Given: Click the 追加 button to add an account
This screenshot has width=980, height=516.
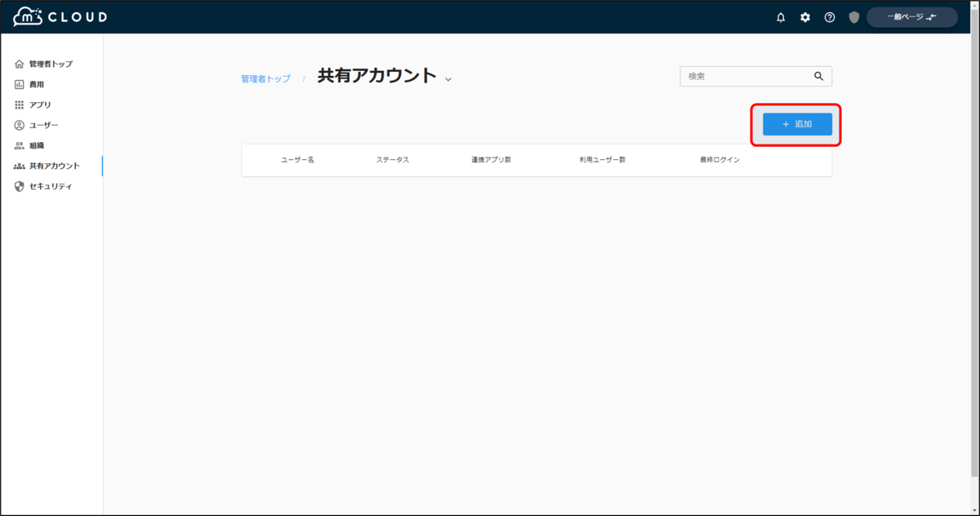Looking at the screenshot, I should [795, 124].
